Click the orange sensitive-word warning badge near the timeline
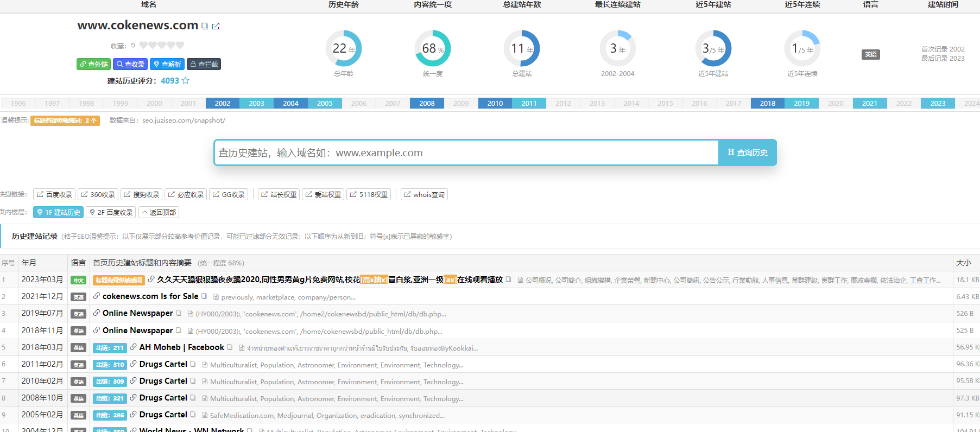Image resolution: width=980 pixels, height=432 pixels. [x=65, y=120]
